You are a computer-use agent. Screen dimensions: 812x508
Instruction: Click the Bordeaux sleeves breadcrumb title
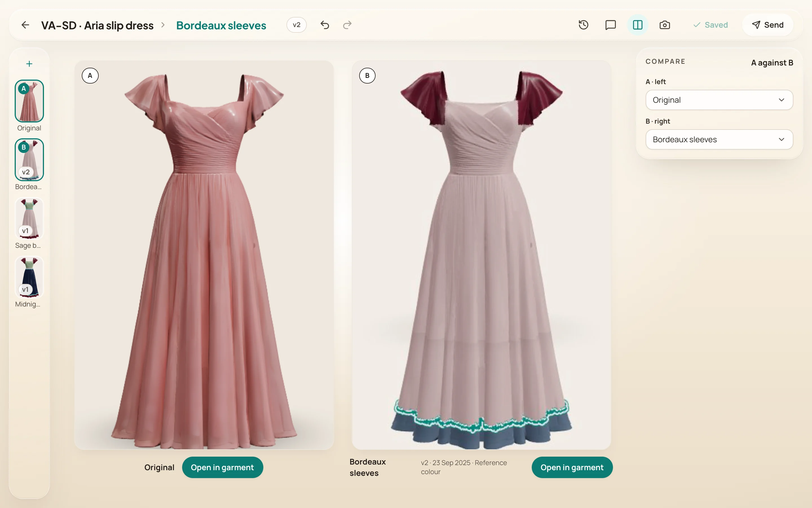pyautogui.click(x=221, y=25)
